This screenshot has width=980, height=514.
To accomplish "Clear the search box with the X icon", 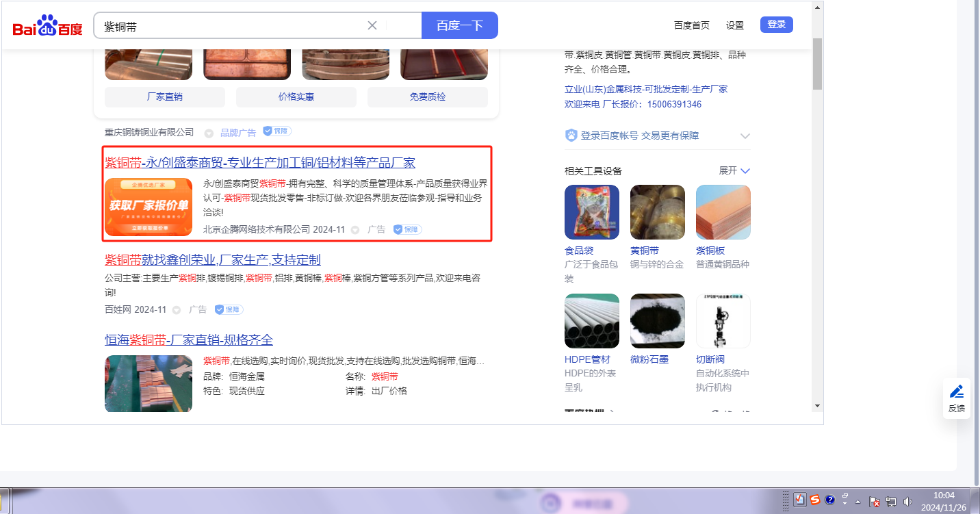I will 372,25.
